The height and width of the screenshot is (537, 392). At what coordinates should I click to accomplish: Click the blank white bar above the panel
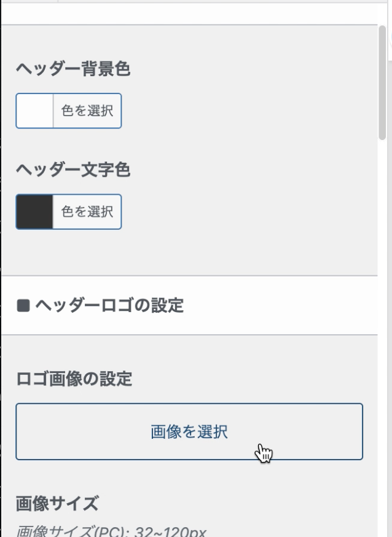(x=184, y=14)
